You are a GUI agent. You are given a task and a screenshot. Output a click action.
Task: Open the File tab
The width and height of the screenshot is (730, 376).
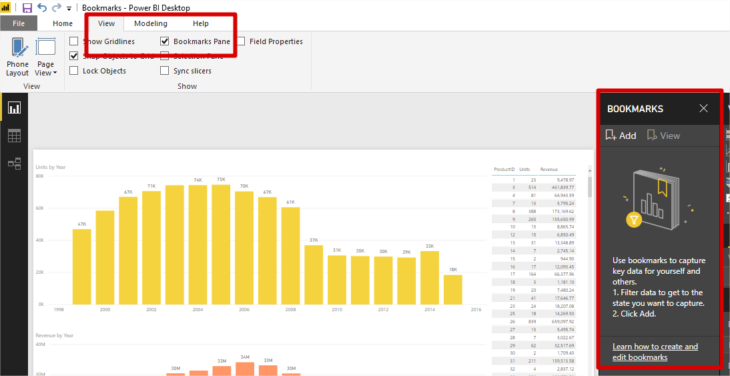coord(19,23)
